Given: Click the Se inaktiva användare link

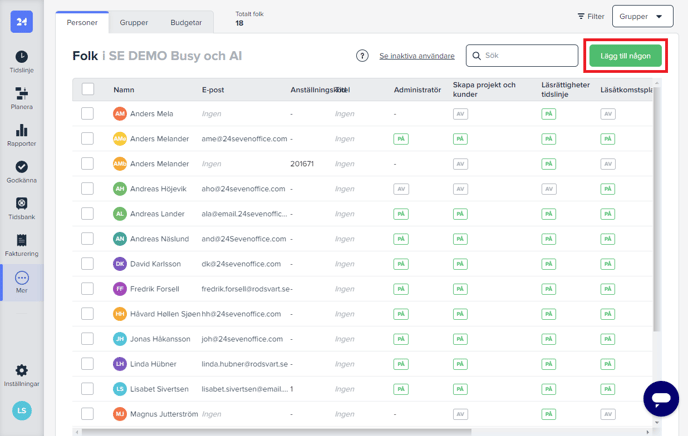Looking at the screenshot, I should 416,56.
